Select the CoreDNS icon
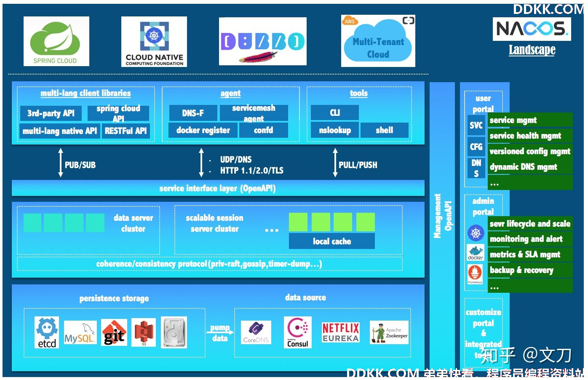 [x=256, y=332]
